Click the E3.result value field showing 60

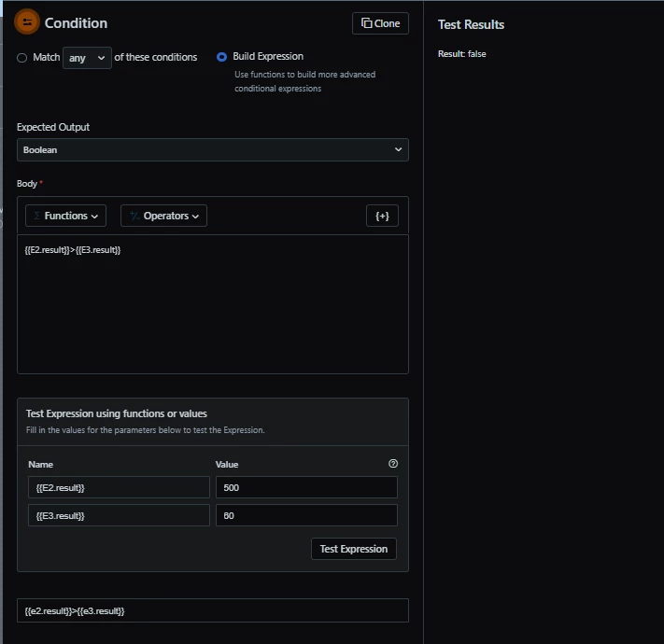pyautogui.click(x=306, y=515)
